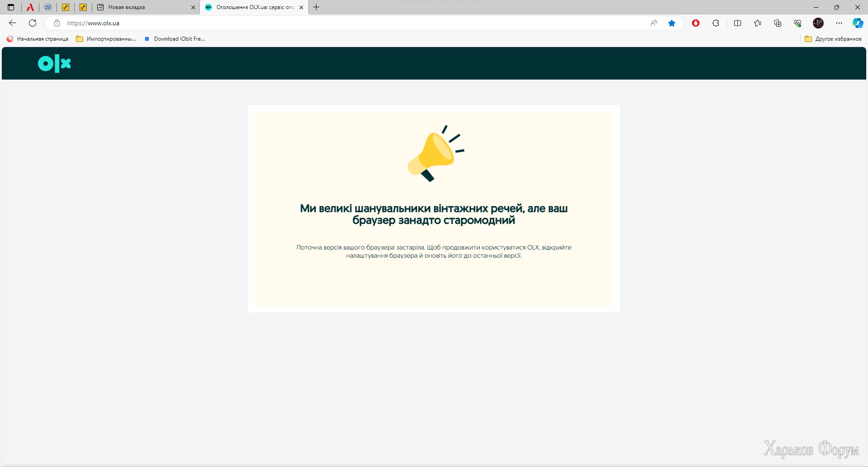The width and height of the screenshot is (868, 467).
Task: Open Download IObit Fre... bookmark
Action: point(175,39)
